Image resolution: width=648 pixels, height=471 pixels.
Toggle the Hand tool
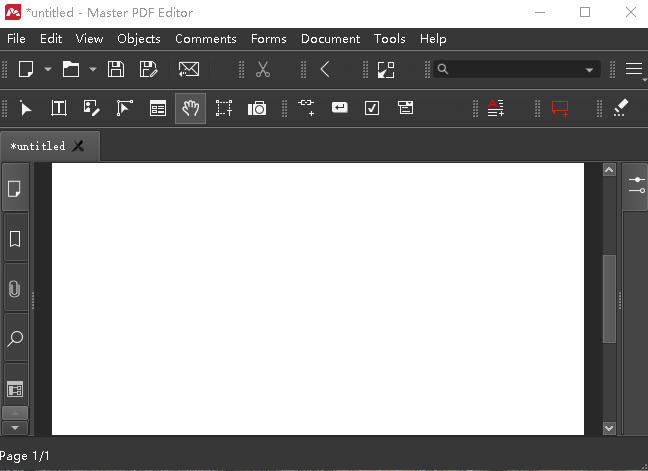pyautogui.click(x=191, y=108)
